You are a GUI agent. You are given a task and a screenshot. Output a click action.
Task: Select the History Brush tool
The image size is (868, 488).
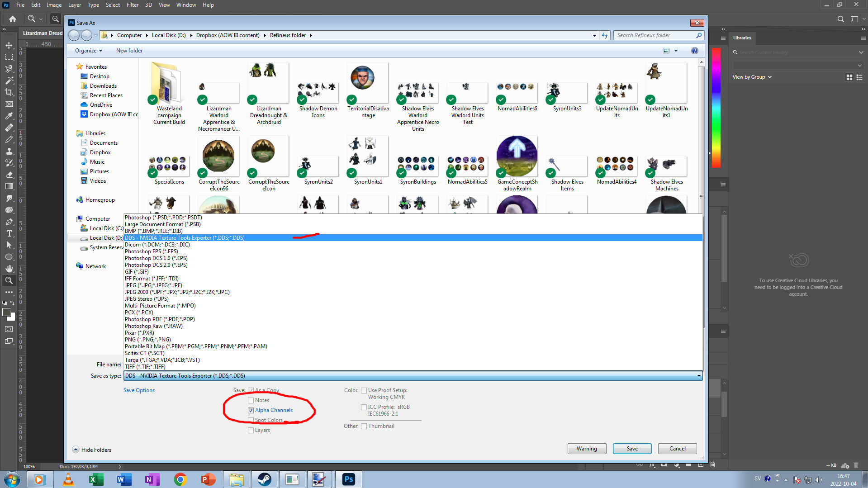click(9, 163)
